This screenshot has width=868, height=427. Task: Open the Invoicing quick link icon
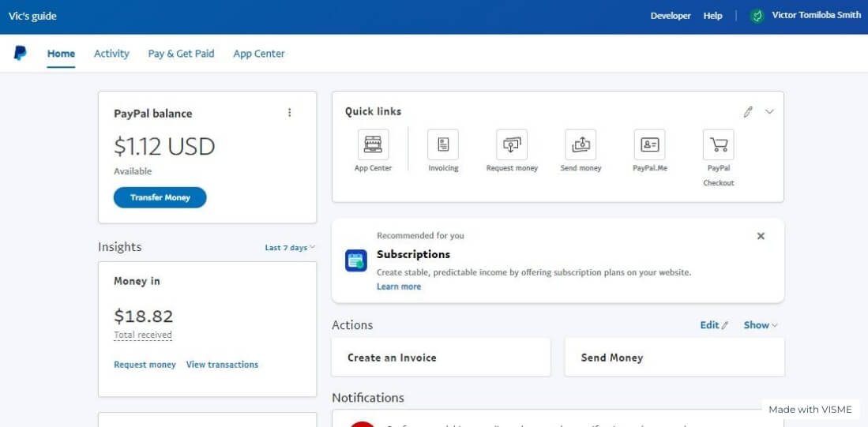443,144
